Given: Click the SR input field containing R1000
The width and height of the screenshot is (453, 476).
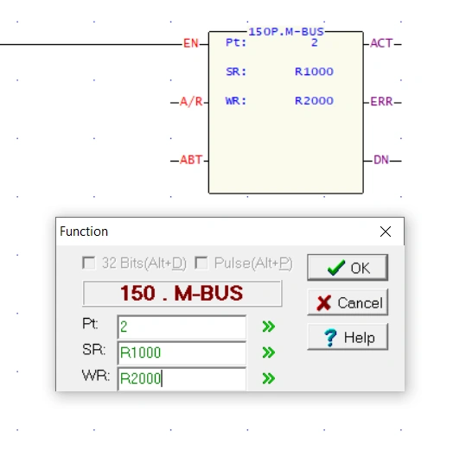Looking at the screenshot, I should click(x=182, y=352).
